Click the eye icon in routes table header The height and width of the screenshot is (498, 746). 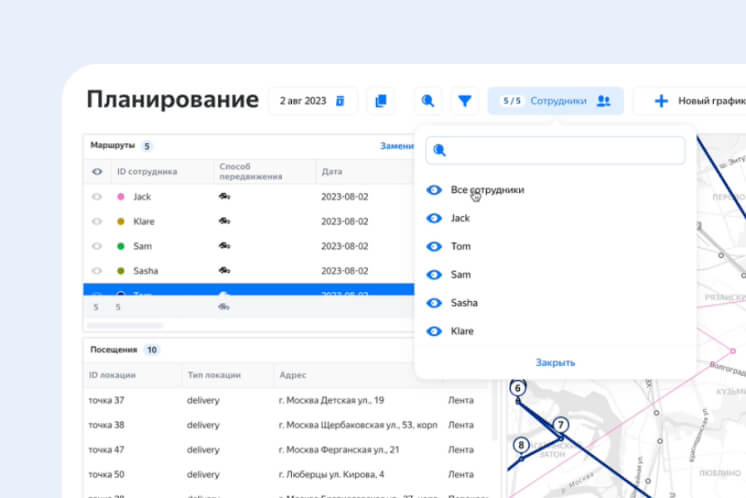[97, 172]
